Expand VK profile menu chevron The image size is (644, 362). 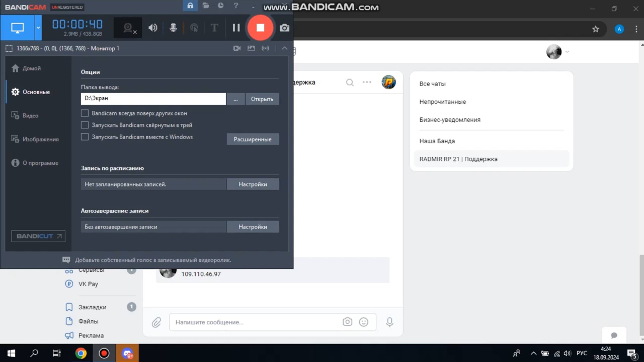(x=567, y=52)
